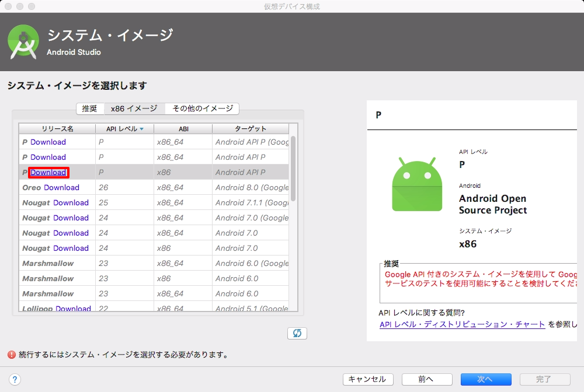
Task: Open the その他のイメージ tab
Action: [201, 108]
